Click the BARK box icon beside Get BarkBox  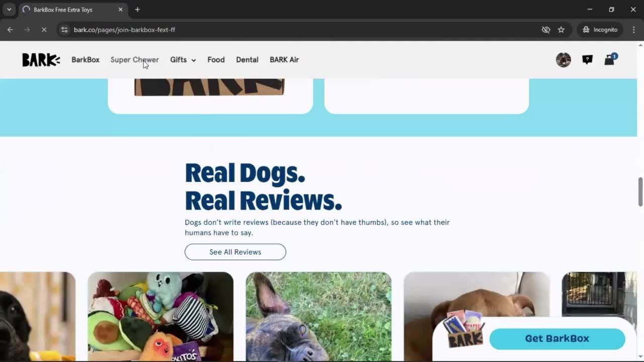point(464,329)
